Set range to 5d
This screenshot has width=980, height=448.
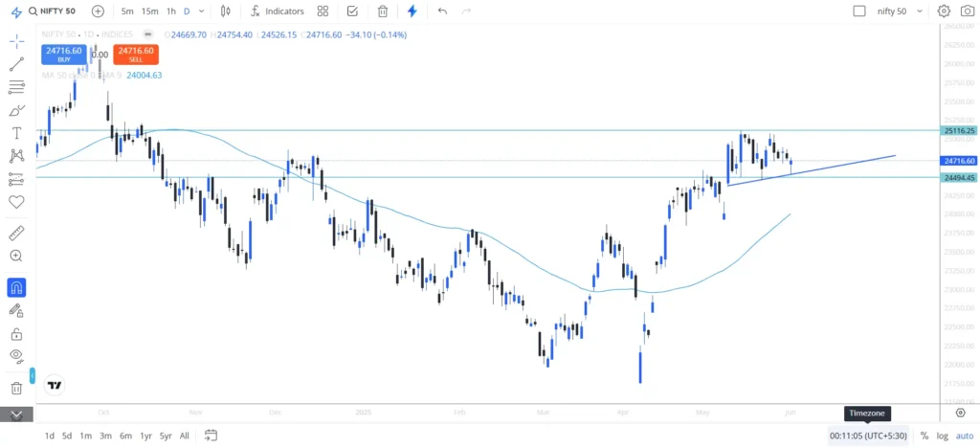67,437
